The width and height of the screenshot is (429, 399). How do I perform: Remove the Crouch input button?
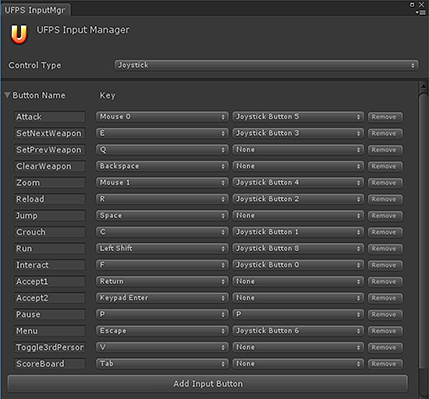point(385,232)
